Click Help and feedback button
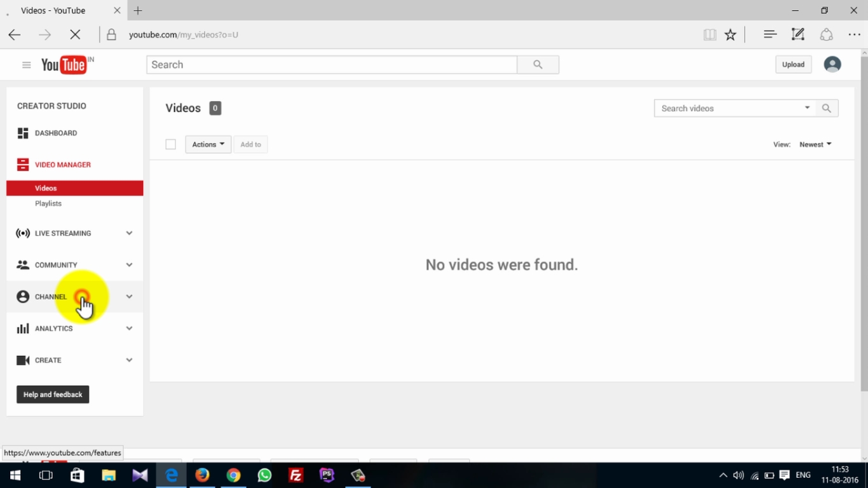This screenshot has height=488, width=868. tap(53, 395)
